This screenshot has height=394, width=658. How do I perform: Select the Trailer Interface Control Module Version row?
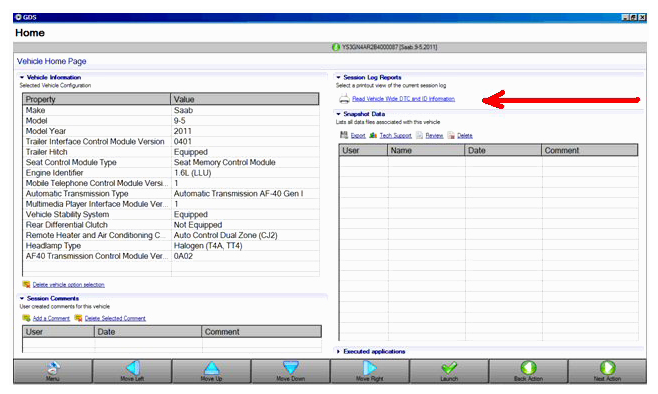tap(171, 142)
